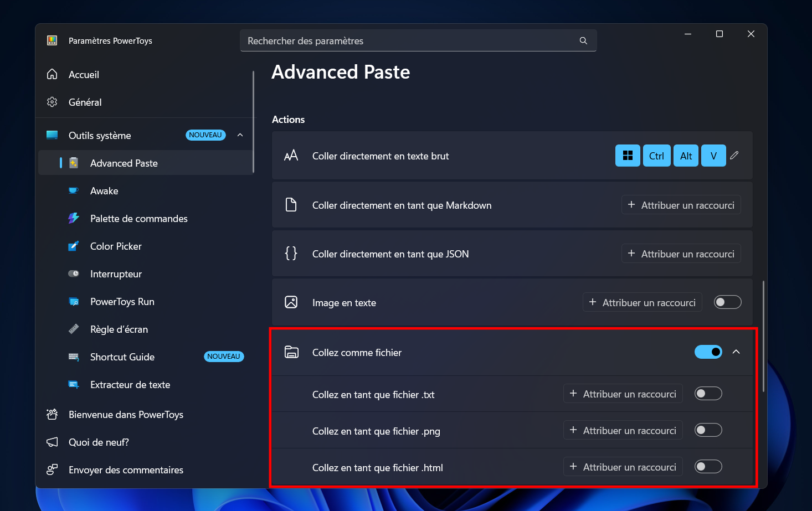Image resolution: width=812 pixels, height=511 pixels.
Task: Click the NOUVEAU badge beside Outils système
Action: pyautogui.click(x=205, y=135)
